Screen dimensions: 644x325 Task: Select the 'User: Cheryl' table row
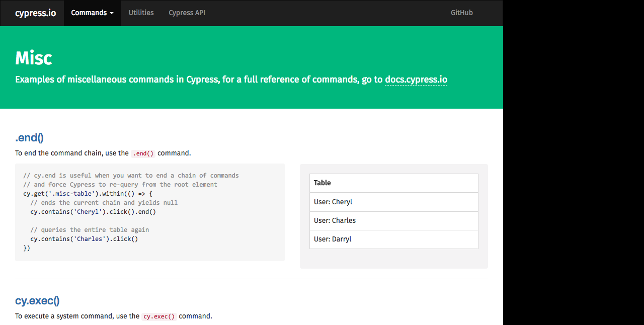coord(394,202)
